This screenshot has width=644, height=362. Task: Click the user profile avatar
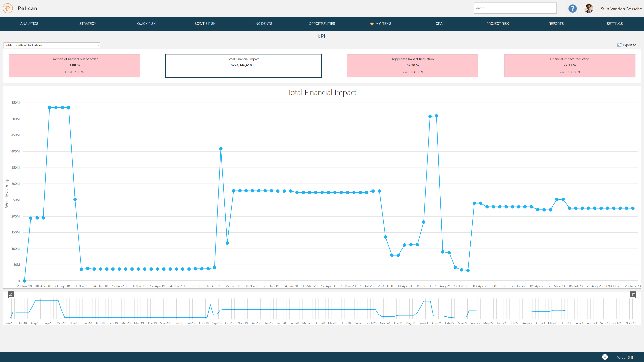[589, 9]
